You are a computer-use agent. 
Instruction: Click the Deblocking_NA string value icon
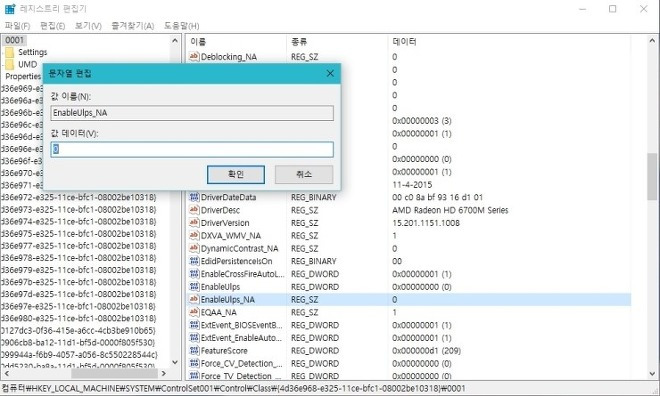click(194, 56)
